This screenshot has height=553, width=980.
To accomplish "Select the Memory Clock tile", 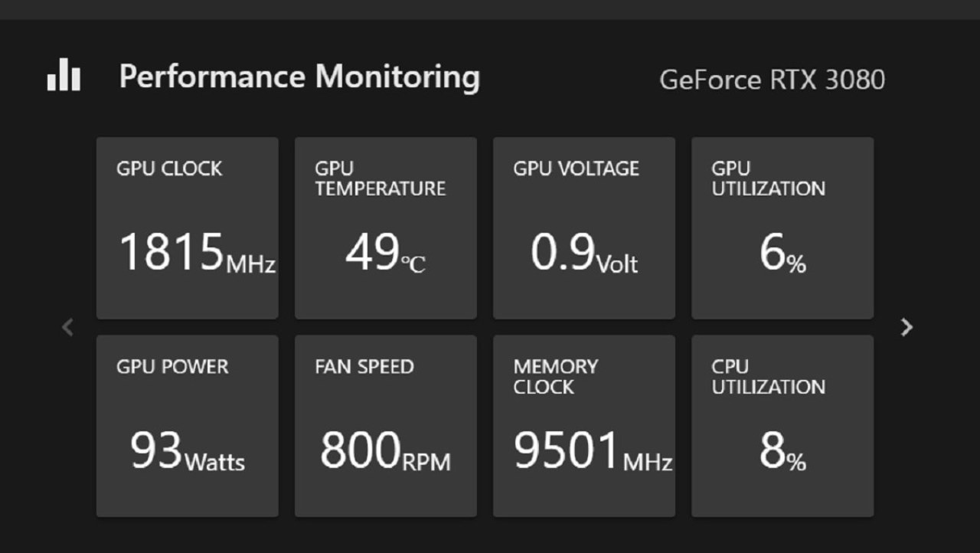I will (584, 426).
